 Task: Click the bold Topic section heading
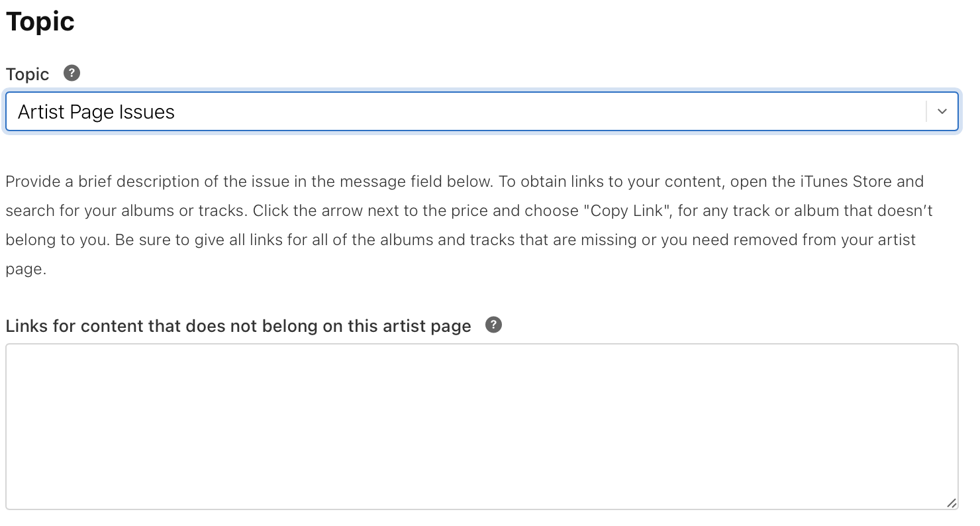coord(40,22)
